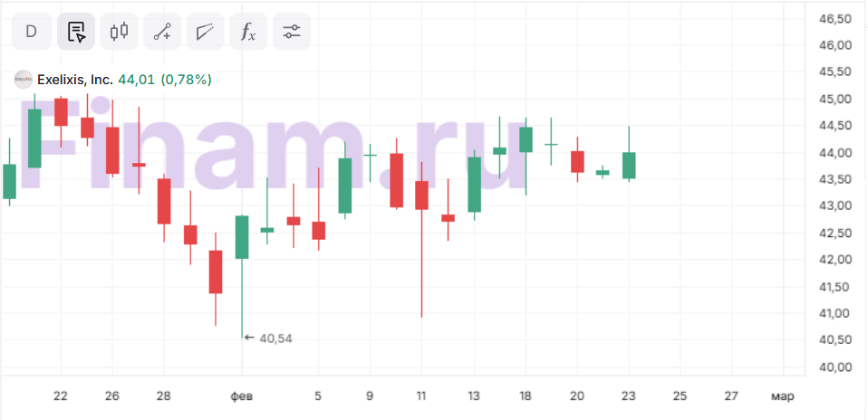868x420 pixels.
Task: Select the 'мар' date axis marker
Action: coord(782,396)
